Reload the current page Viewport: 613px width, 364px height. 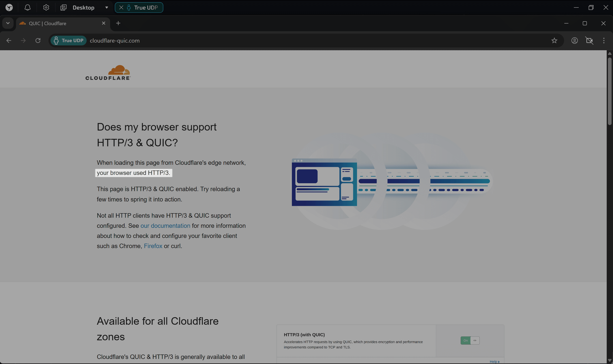38,41
